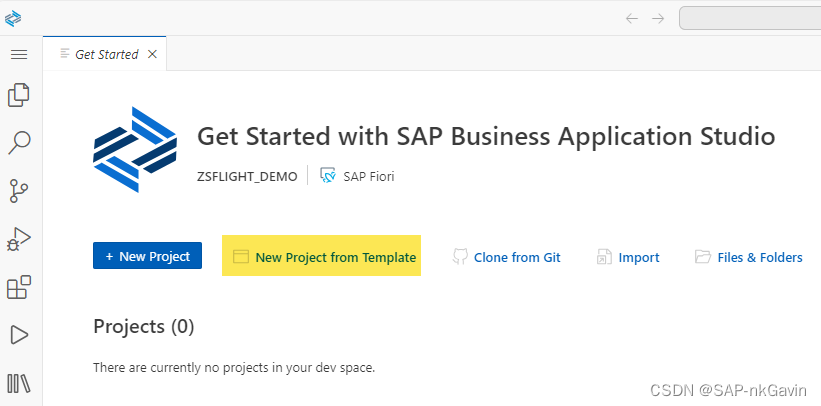Go forward with the right arrow
Screen dimensions: 821x406
pos(658,18)
